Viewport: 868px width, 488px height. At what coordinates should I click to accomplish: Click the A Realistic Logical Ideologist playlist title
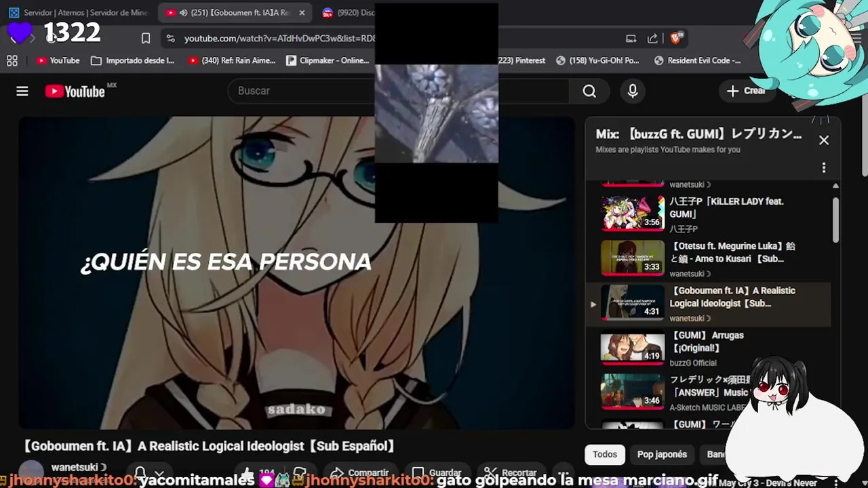tap(732, 297)
